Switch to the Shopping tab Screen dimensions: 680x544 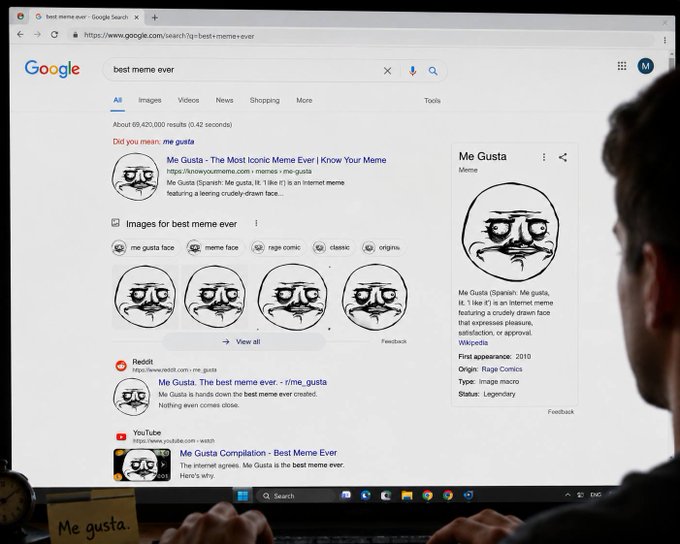tap(265, 100)
